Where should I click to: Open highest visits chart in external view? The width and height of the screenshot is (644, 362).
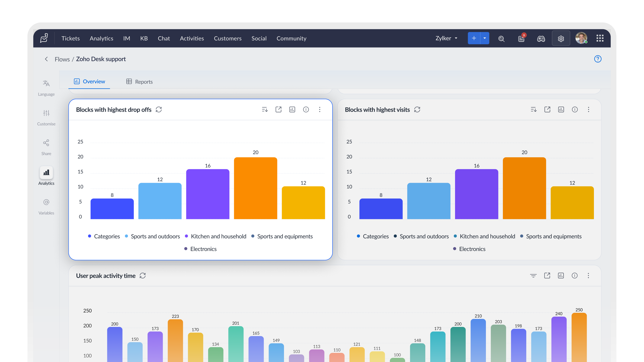tap(547, 109)
